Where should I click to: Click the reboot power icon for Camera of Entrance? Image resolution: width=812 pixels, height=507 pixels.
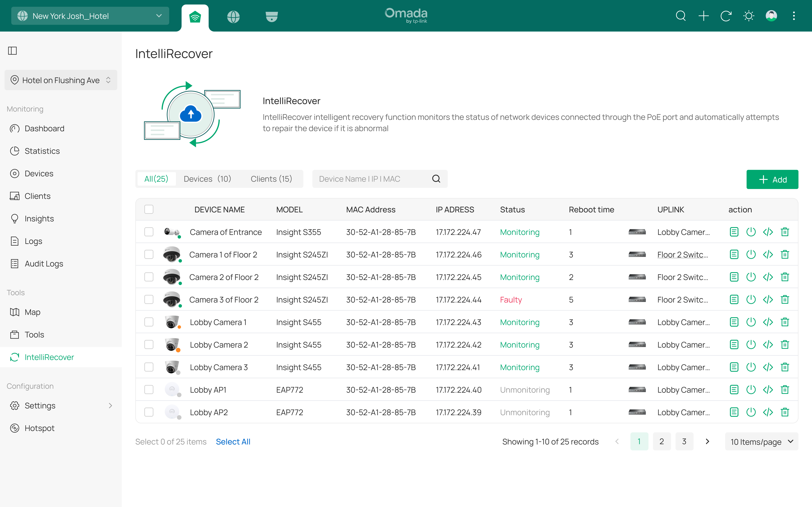(x=751, y=232)
